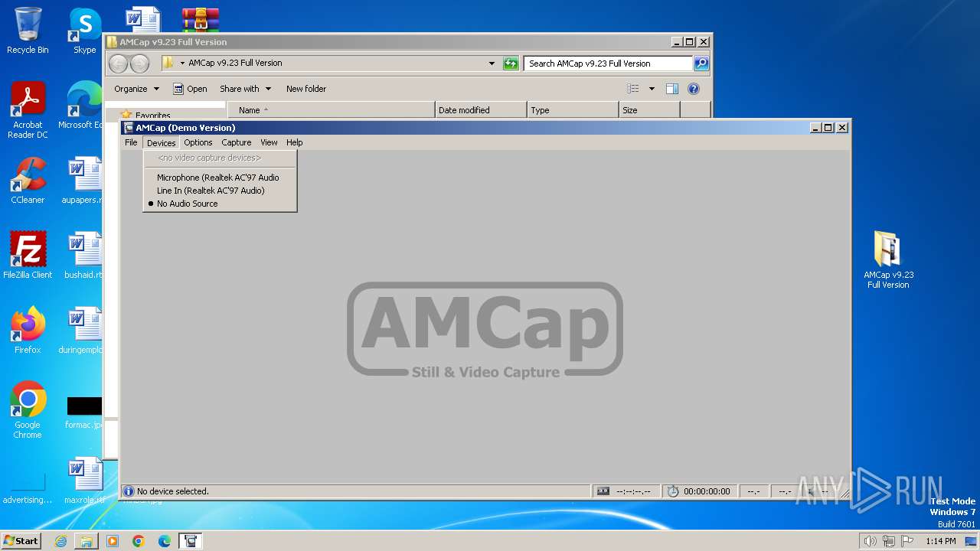Select AMCap v9.23 Full Version desktop folder

(888, 260)
